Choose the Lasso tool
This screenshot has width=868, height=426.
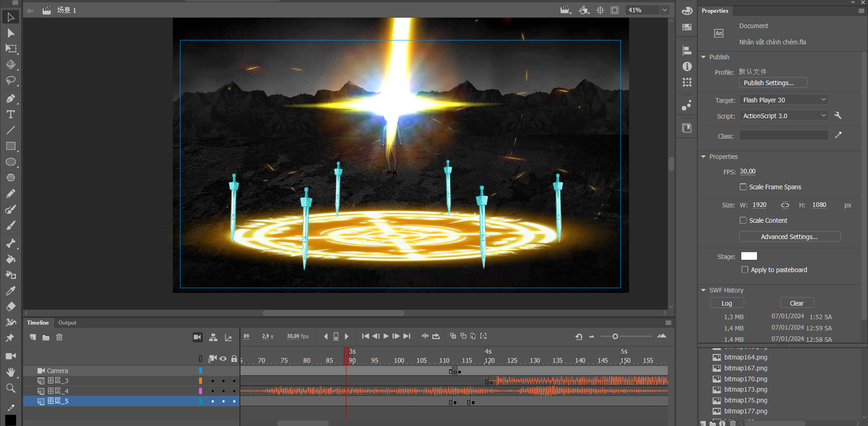[10, 81]
